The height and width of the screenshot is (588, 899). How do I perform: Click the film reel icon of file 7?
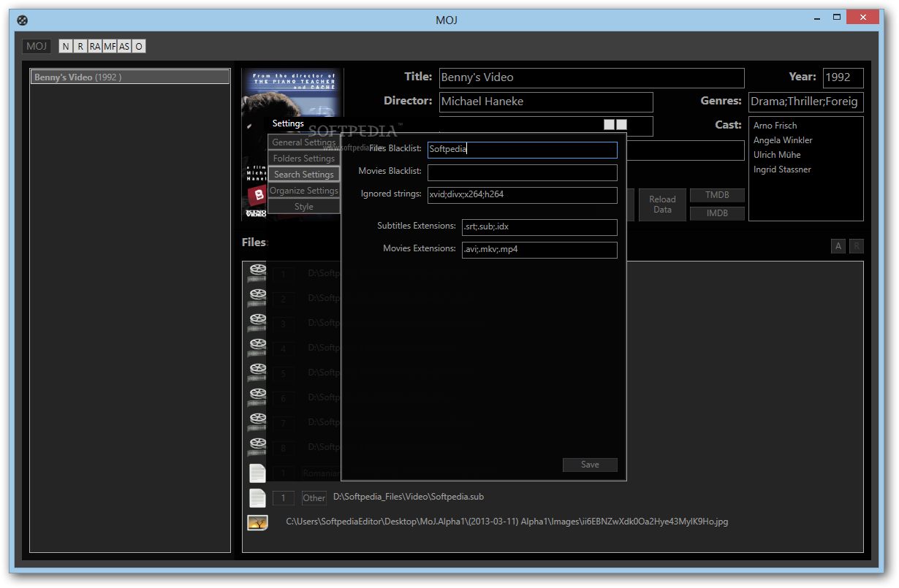257,422
